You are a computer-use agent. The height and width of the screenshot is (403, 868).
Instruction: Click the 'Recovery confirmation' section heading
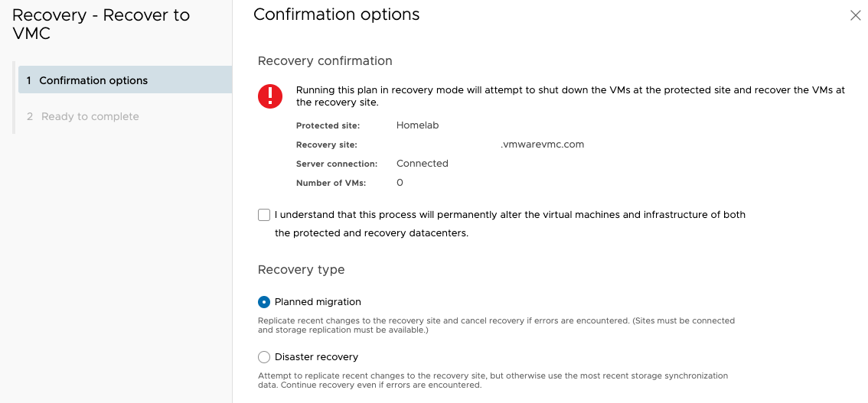(x=325, y=61)
